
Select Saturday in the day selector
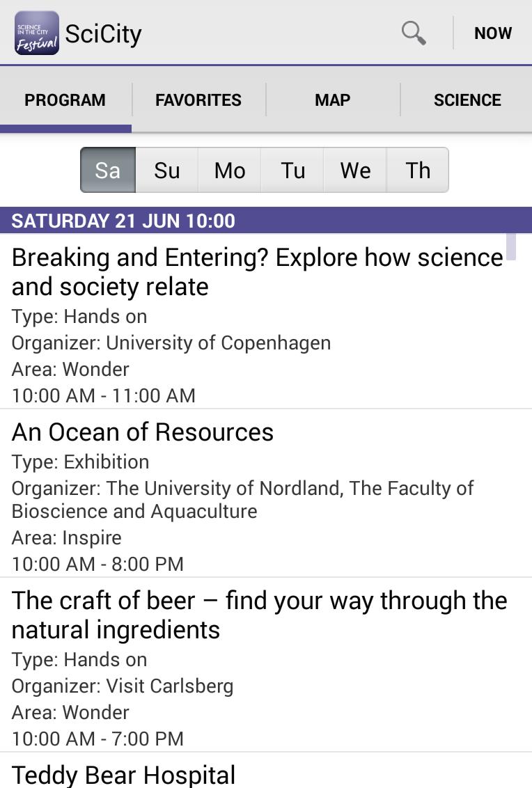(108, 170)
